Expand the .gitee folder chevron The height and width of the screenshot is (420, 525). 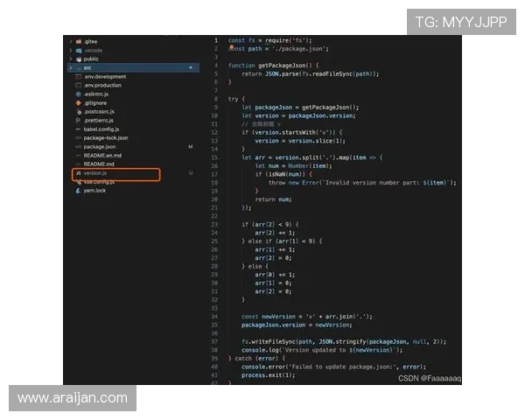pyautogui.click(x=70, y=41)
